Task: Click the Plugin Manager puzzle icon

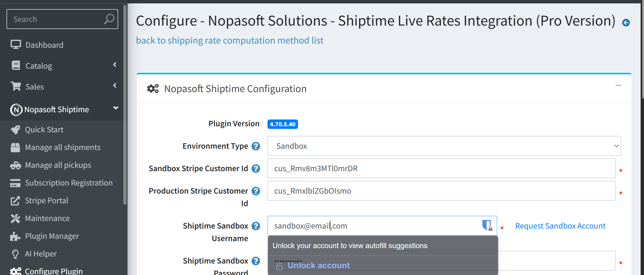Action: [x=15, y=236]
